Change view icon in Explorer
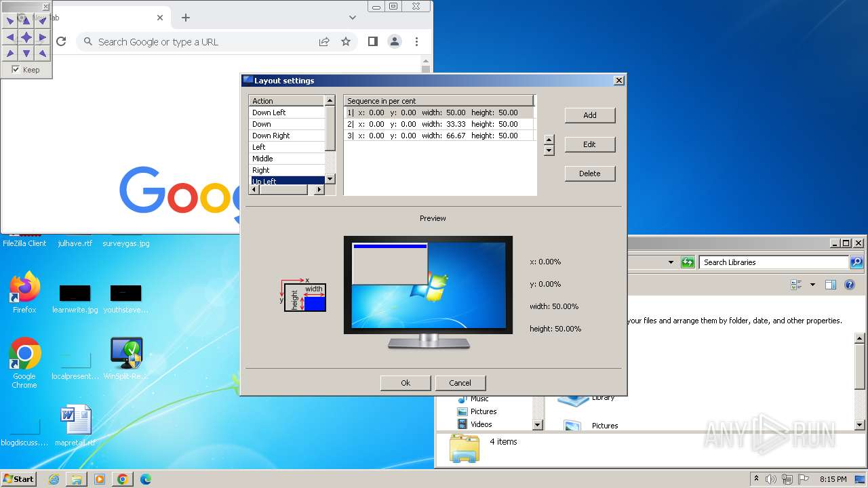Viewport: 868px width, 488px height. tap(796, 285)
